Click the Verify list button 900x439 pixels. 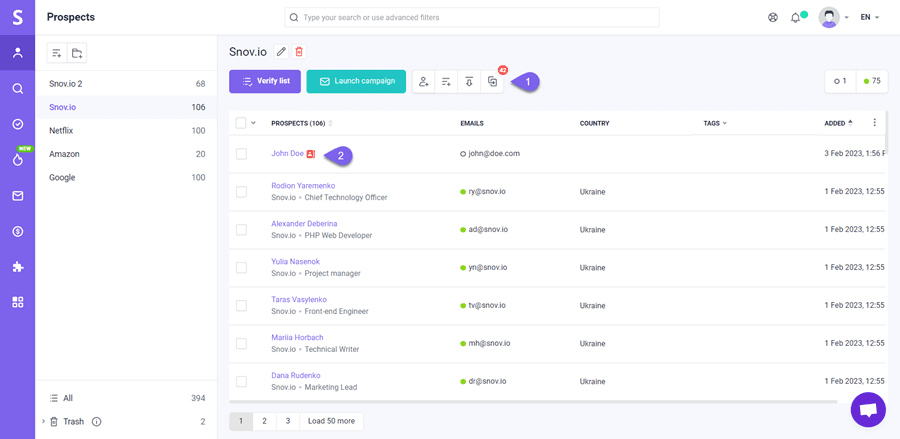tap(265, 81)
